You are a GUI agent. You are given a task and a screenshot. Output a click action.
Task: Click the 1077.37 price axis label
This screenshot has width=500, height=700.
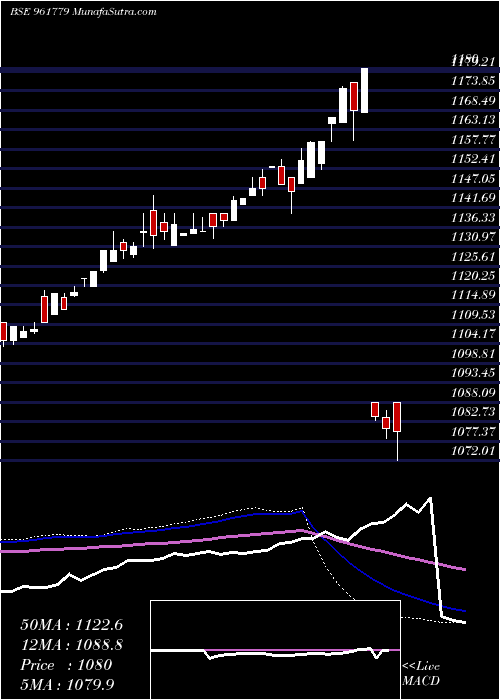click(x=473, y=432)
